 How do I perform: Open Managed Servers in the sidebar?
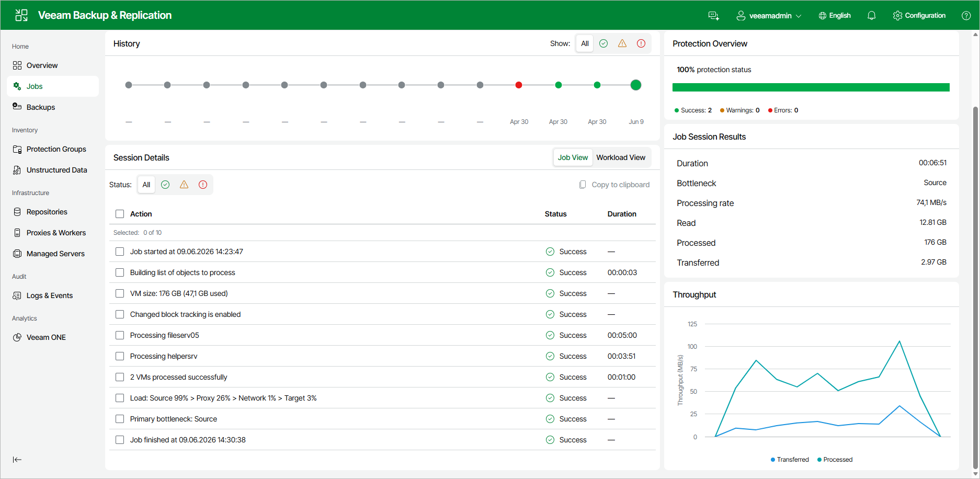pyautogui.click(x=53, y=254)
